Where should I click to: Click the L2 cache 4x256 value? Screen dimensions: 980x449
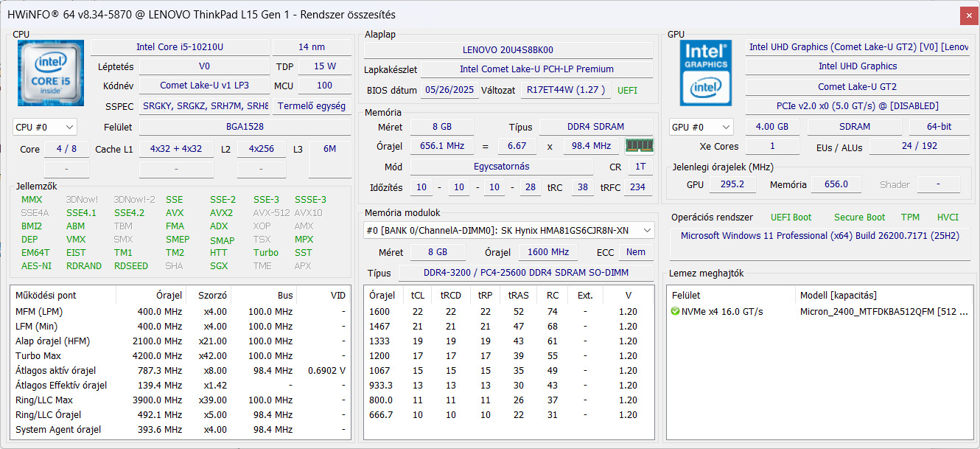(x=262, y=149)
